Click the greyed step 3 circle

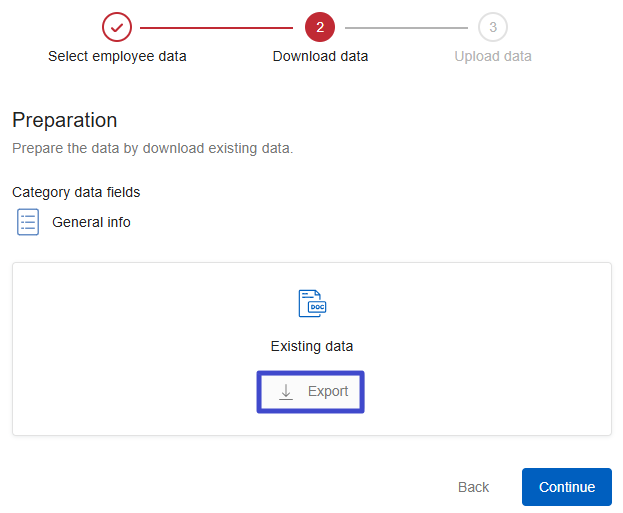pyautogui.click(x=492, y=27)
